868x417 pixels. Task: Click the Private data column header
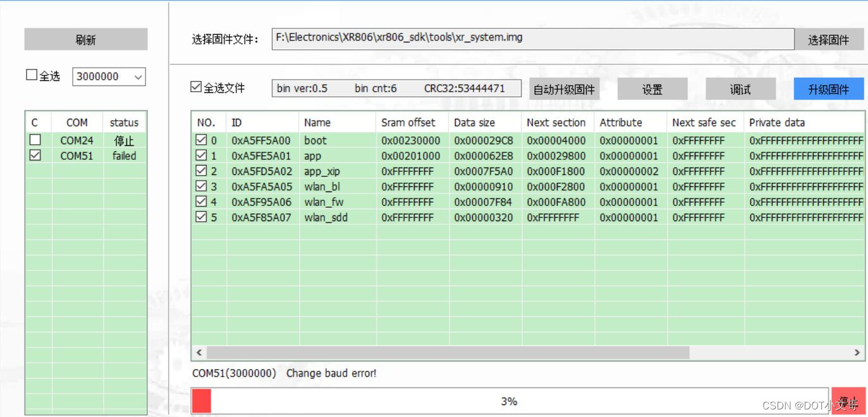(x=804, y=123)
